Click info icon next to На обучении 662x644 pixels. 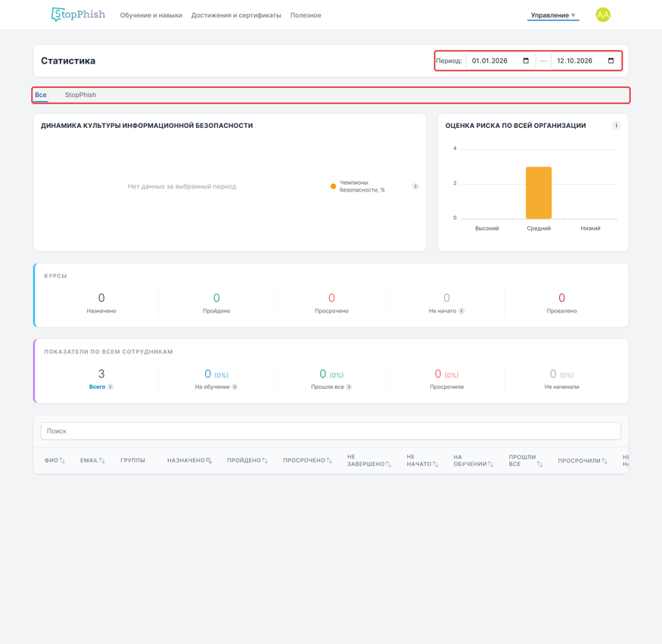pos(235,387)
